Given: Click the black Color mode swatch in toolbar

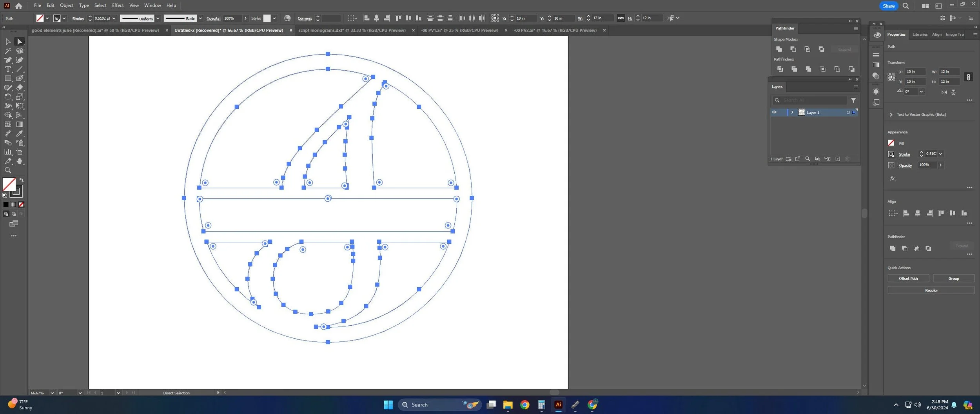Looking at the screenshot, I should coord(6,204).
